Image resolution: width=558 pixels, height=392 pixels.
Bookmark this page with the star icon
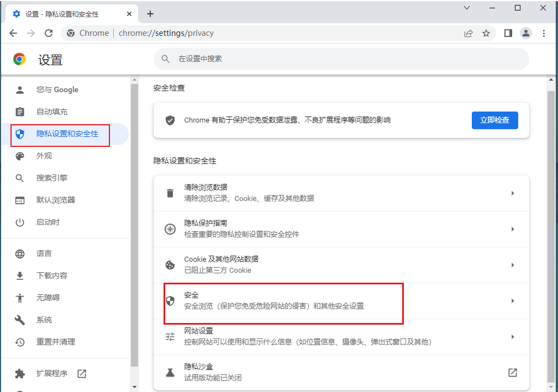point(486,33)
